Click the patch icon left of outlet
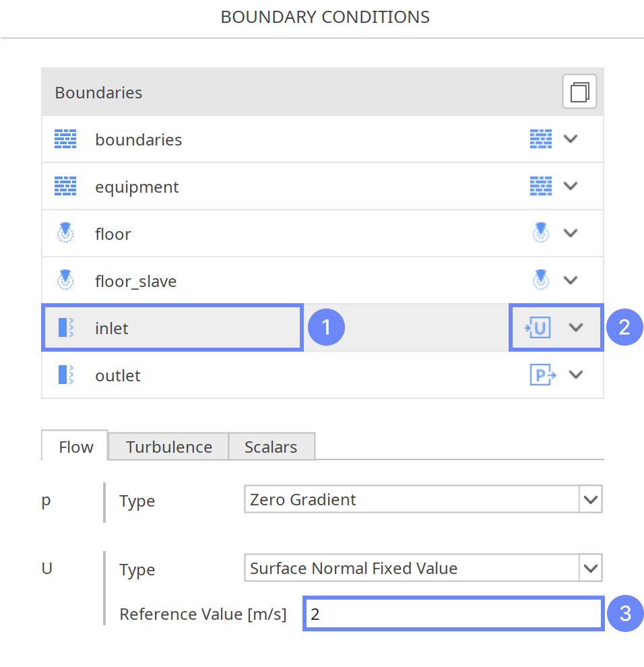The image size is (644, 667). [x=65, y=375]
